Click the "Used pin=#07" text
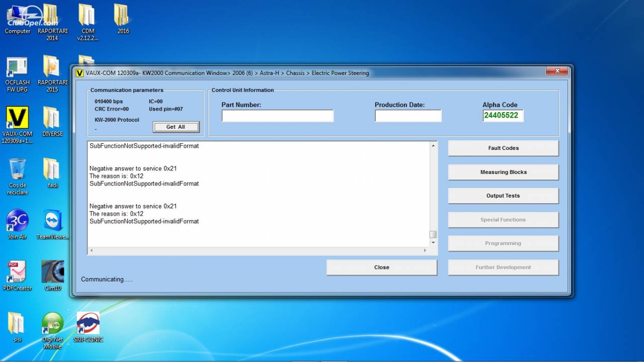 coord(166,109)
